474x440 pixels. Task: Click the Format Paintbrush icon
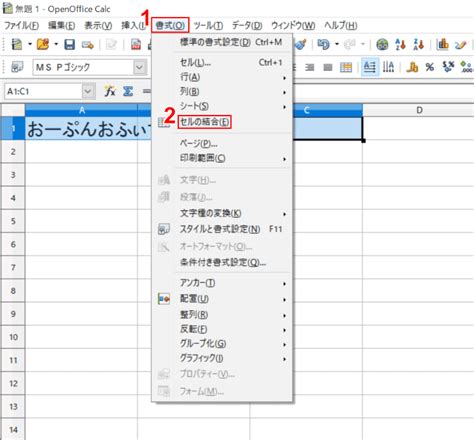coord(301,45)
